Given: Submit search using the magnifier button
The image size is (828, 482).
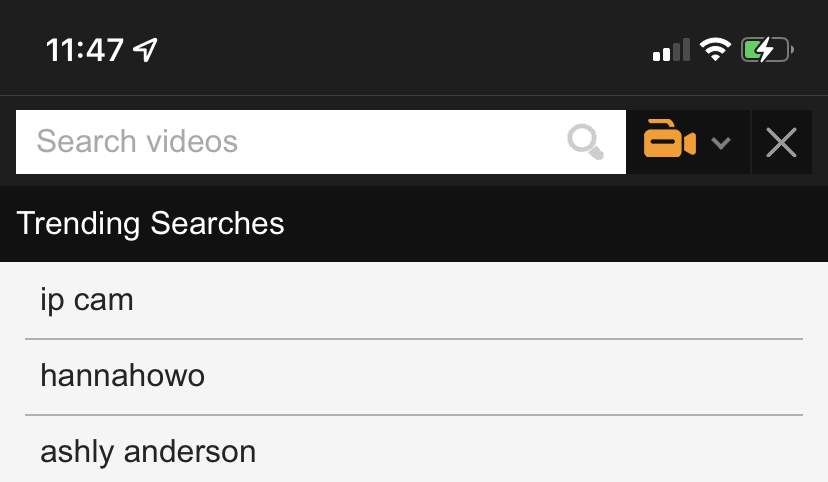Looking at the screenshot, I should [x=586, y=142].
